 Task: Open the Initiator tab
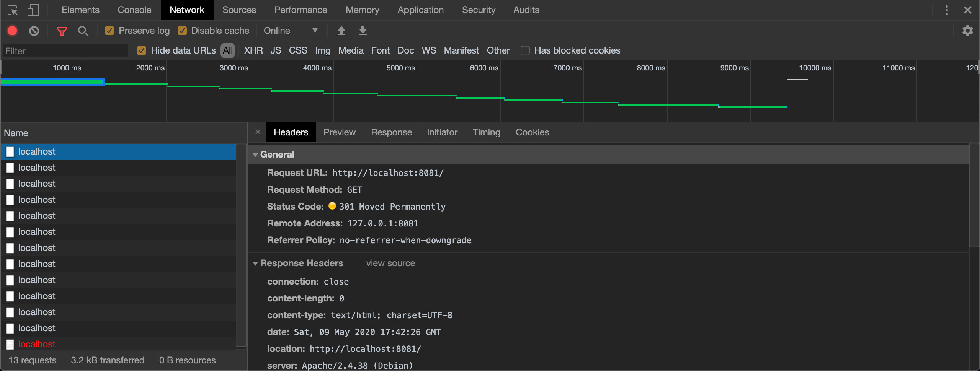[442, 132]
